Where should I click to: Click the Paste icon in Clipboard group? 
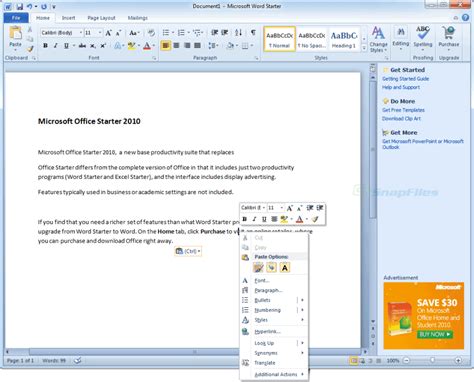15,34
